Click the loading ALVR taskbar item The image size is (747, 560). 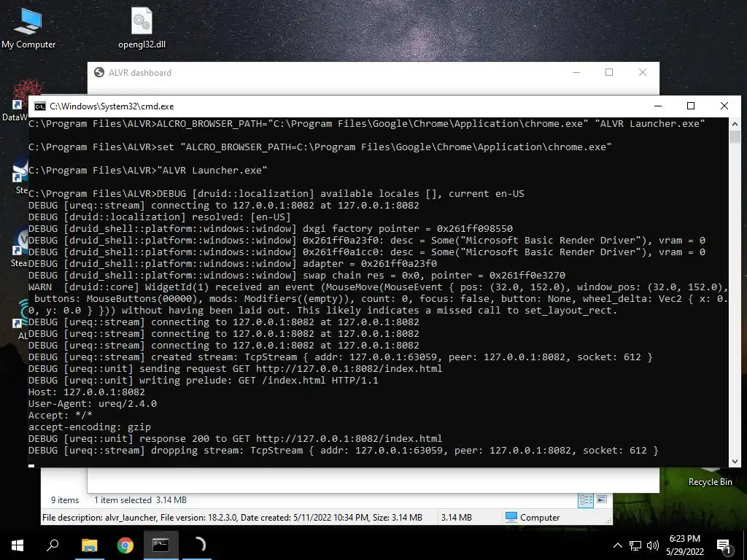click(x=197, y=545)
